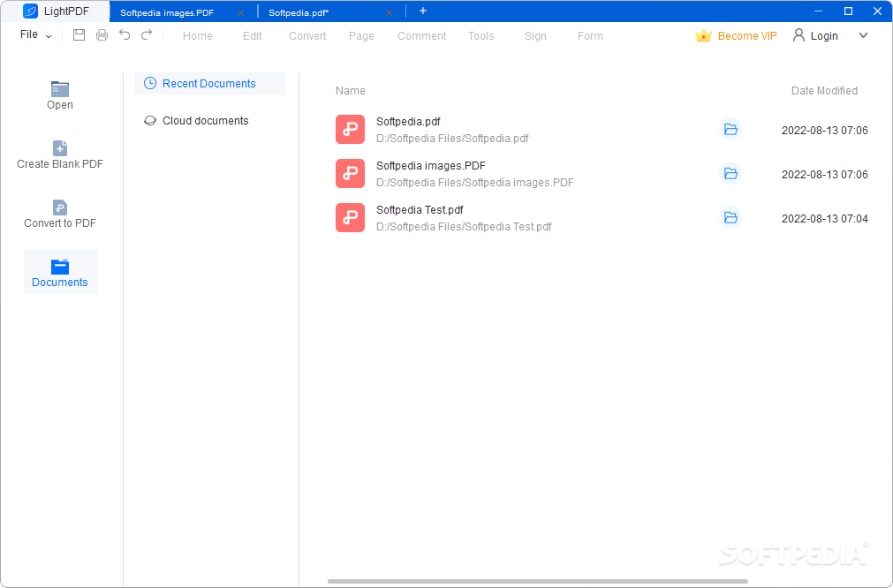Select Create Blank PDF icon
Image resolution: width=893 pixels, height=588 pixels.
click(60, 148)
